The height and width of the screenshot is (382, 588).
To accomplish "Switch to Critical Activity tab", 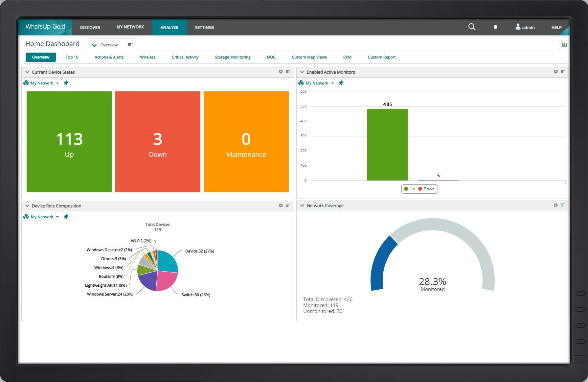I will pos(185,57).
